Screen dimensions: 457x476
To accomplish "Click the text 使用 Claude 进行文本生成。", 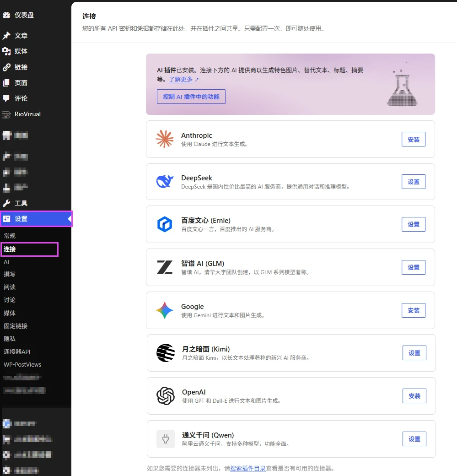I will [215, 144].
